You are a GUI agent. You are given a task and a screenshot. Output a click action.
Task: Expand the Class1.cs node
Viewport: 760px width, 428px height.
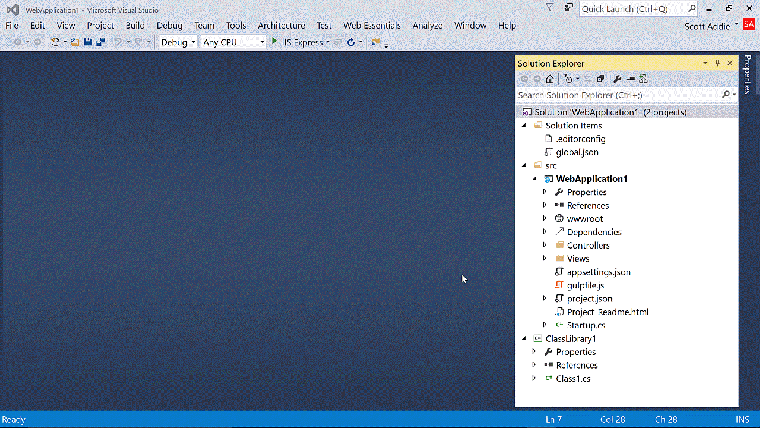[x=534, y=379]
